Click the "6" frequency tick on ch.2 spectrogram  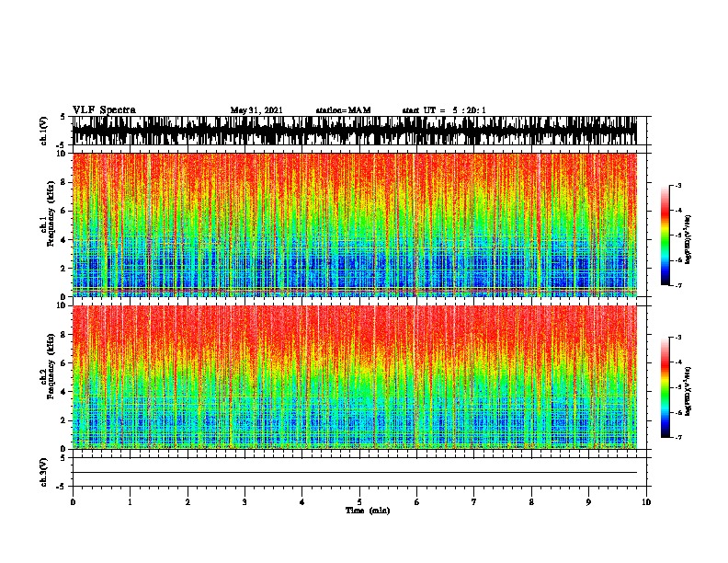point(64,362)
